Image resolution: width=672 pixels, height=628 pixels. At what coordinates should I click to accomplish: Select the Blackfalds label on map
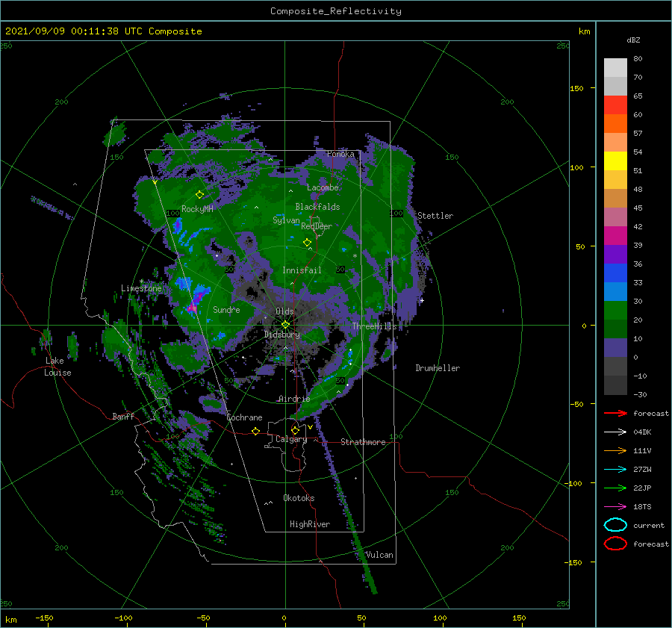317,207
